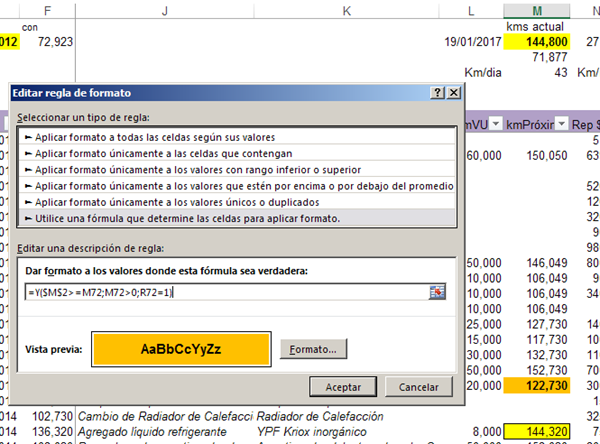The height and width of the screenshot is (444, 600).
Task: Select rule 'celdas que contengan'
Action: pos(237,153)
